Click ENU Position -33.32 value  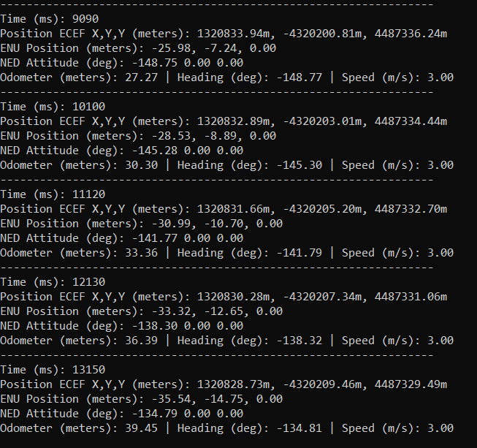(x=171, y=311)
